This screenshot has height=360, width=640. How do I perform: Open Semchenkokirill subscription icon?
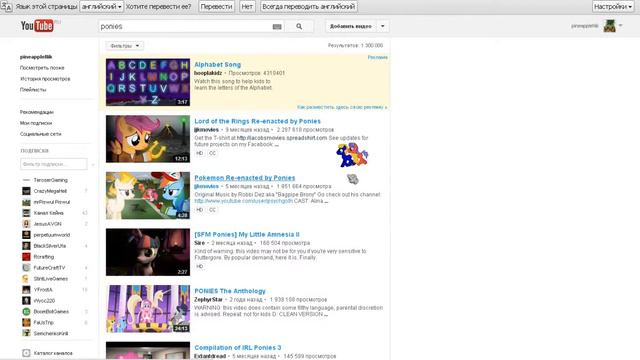point(26,333)
